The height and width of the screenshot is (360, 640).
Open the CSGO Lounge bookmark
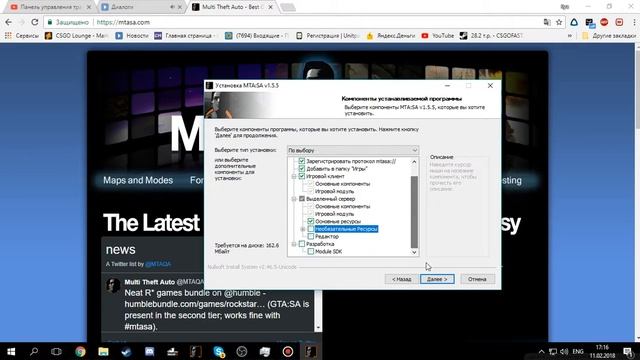click(x=76, y=36)
